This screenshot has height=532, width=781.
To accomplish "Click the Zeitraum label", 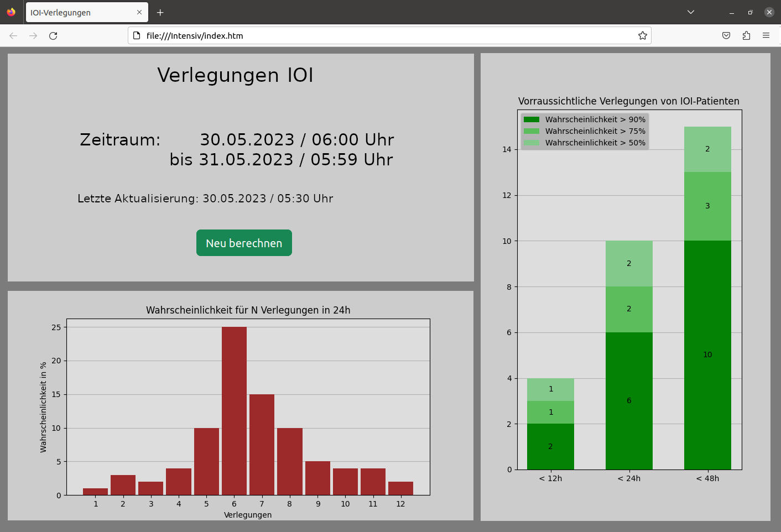I will (x=120, y=139).
